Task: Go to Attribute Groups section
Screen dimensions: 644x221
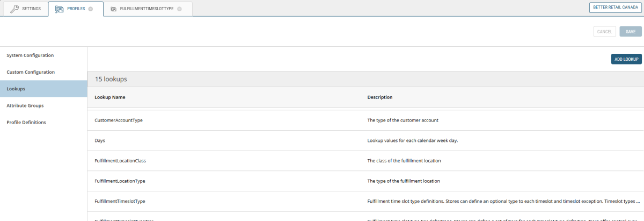Action: coord(25,105)
